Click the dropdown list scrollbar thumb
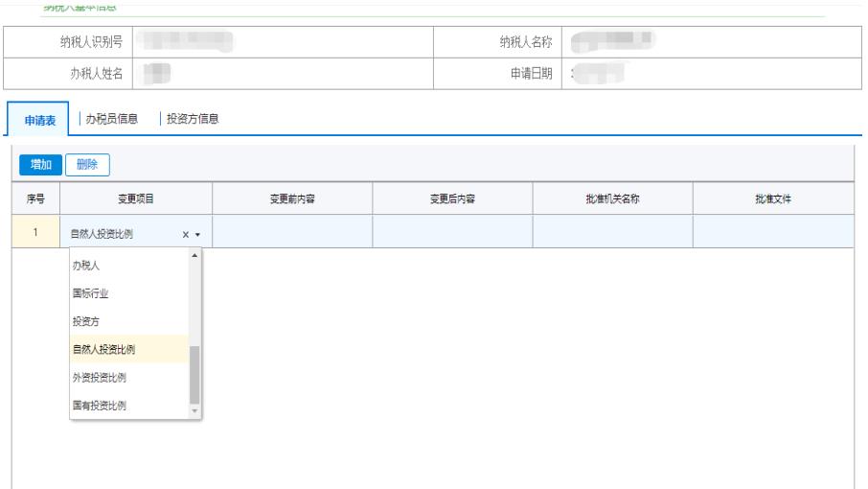868x489 pixels. [x=195, y=374]
